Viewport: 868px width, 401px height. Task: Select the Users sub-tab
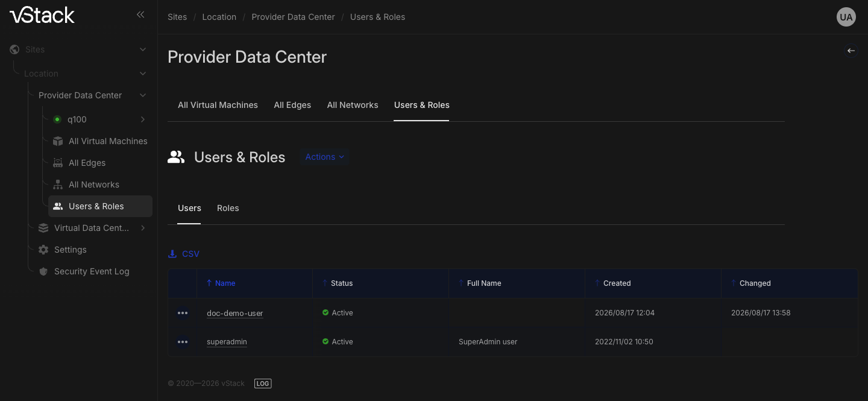tap(189, 208)
